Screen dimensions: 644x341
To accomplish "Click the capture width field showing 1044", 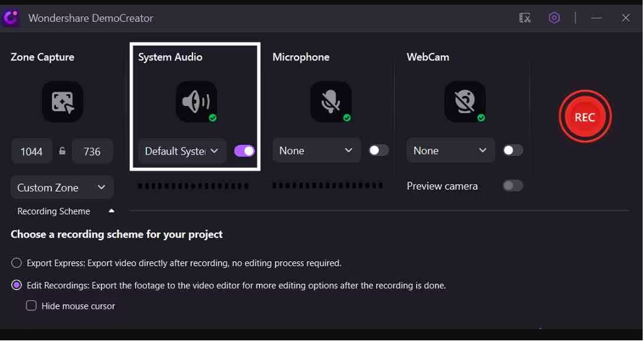I will click(32, 151).
